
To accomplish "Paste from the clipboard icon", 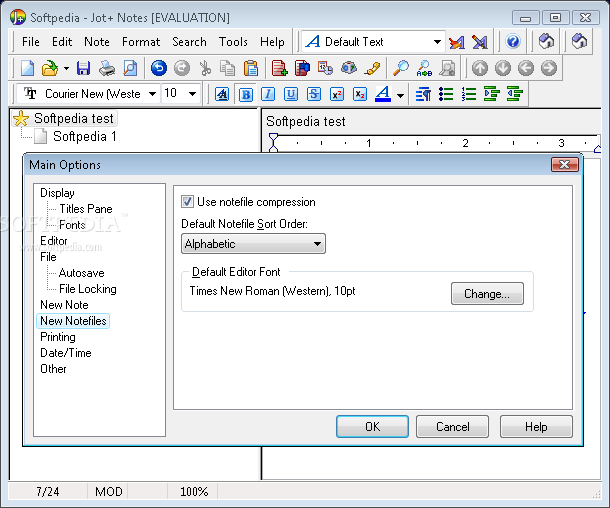I will tap(251, 68).
